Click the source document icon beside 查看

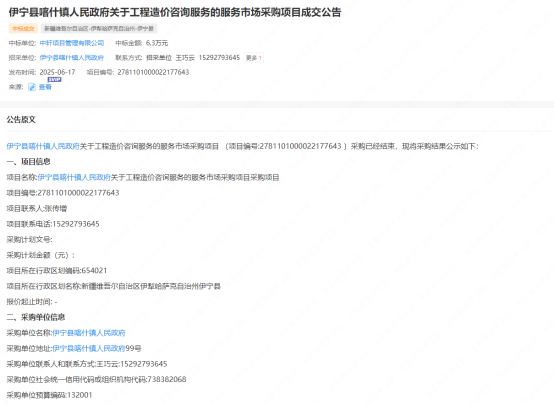(x=32, y=87)
